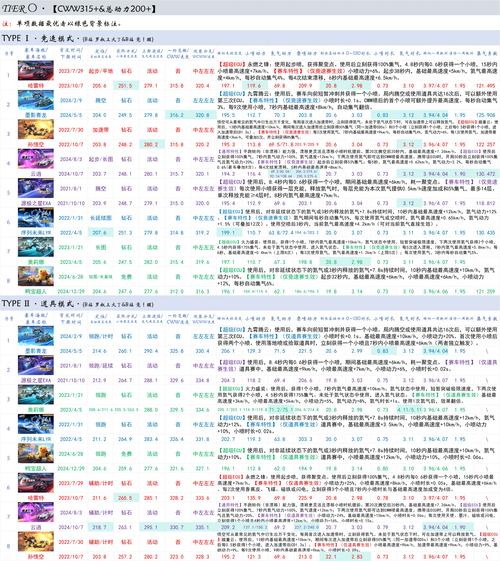Click the 孙悟空 car thumbnail in TYPE II

pyautogui.click(x=36, y=541)
